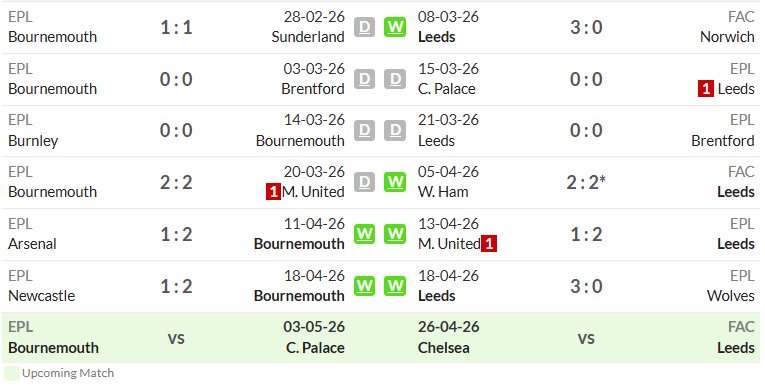Click the Upcoming Match legend swatch

(12, 373)
